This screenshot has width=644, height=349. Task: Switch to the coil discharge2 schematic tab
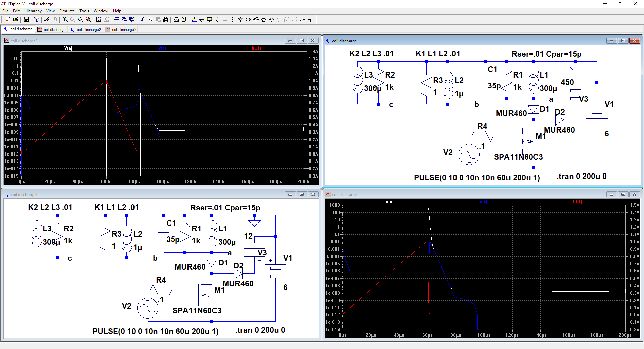86,30
